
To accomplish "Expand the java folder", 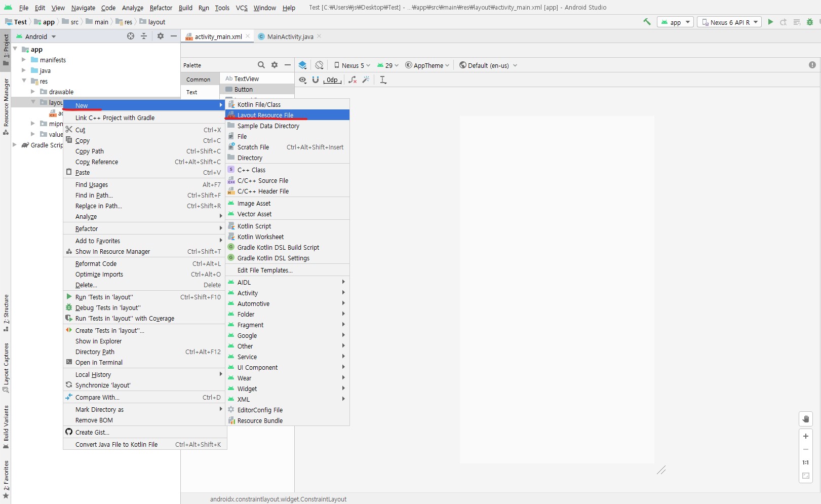I will [x=23, y=70].
